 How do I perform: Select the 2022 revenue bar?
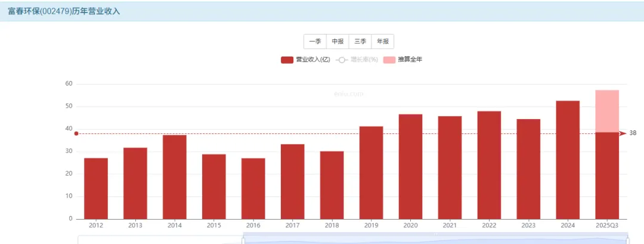point(489,165)
